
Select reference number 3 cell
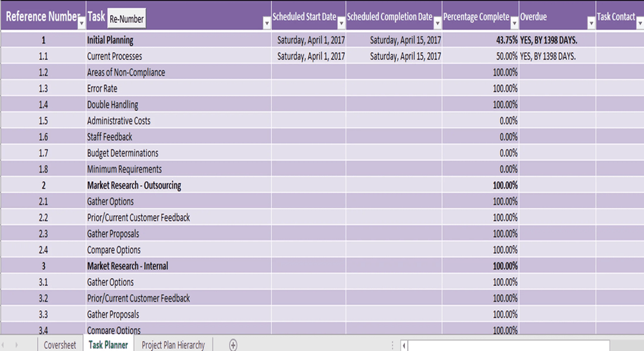[43, 266]
